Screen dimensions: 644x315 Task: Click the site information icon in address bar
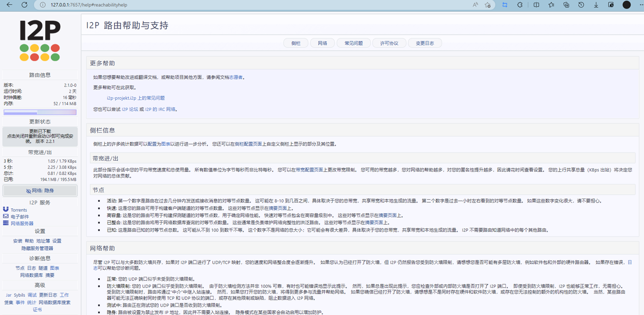43,5
